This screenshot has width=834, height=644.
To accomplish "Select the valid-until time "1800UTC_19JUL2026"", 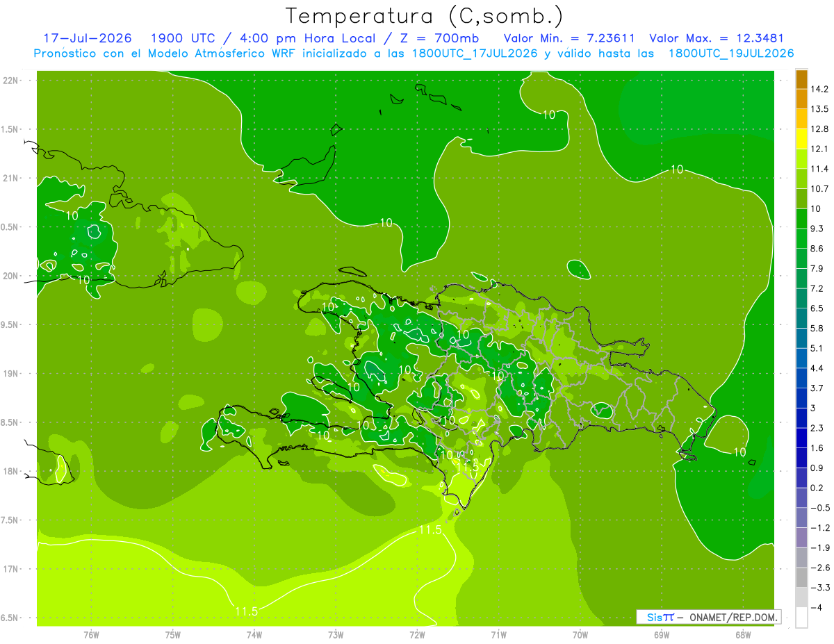I will point(732,53).
